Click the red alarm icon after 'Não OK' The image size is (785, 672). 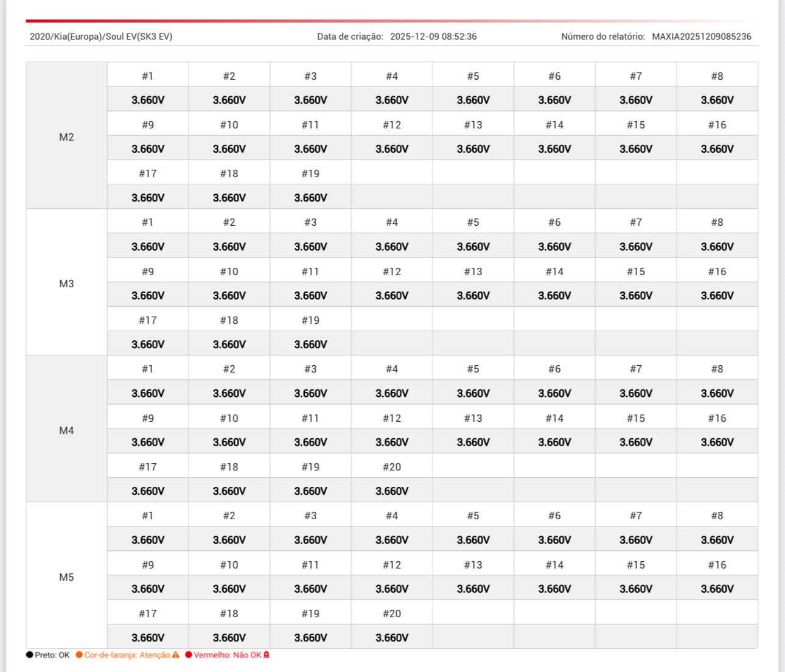click(267, 655)
